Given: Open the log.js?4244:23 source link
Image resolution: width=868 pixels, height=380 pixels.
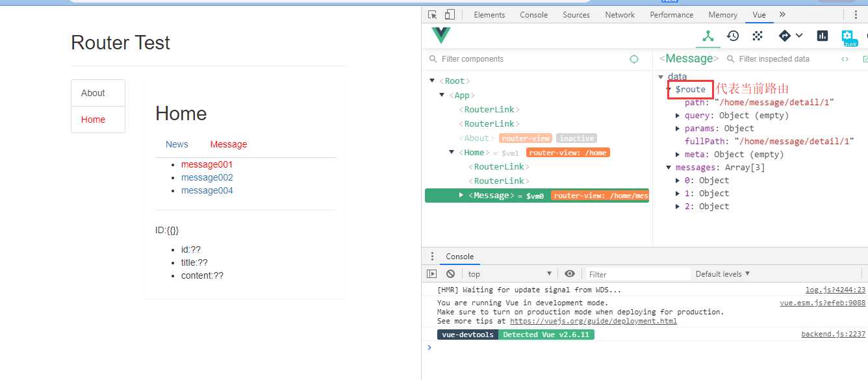Looking at the screenshot, I should [836, 290].
